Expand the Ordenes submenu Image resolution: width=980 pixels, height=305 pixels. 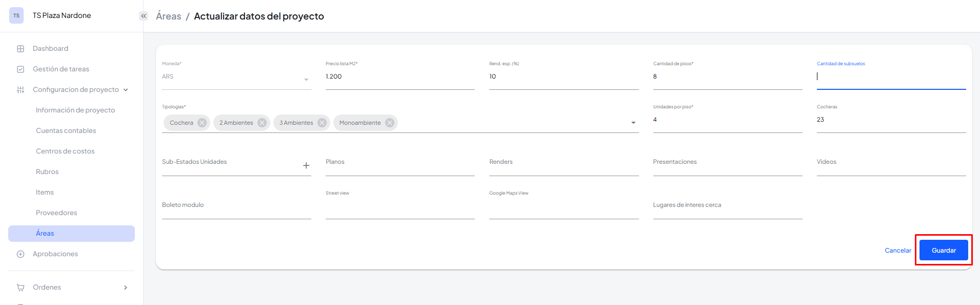coord(126,288)
